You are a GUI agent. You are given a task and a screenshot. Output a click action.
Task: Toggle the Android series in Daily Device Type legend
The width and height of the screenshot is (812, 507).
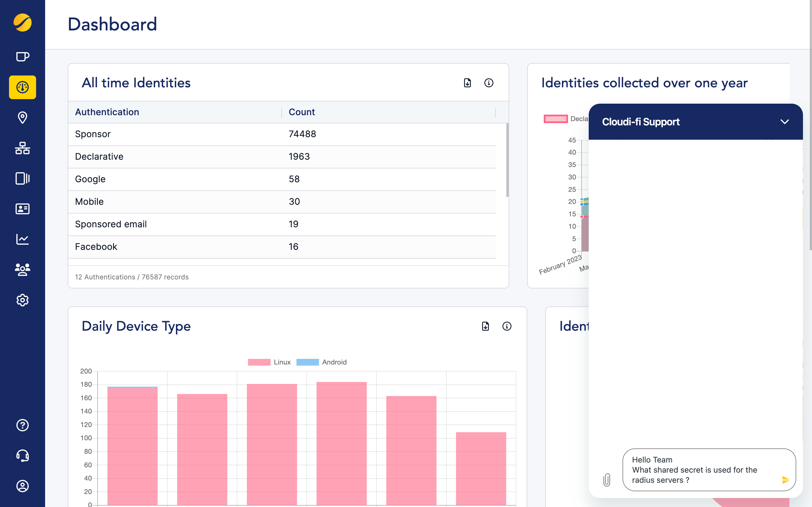pos(307,362)
